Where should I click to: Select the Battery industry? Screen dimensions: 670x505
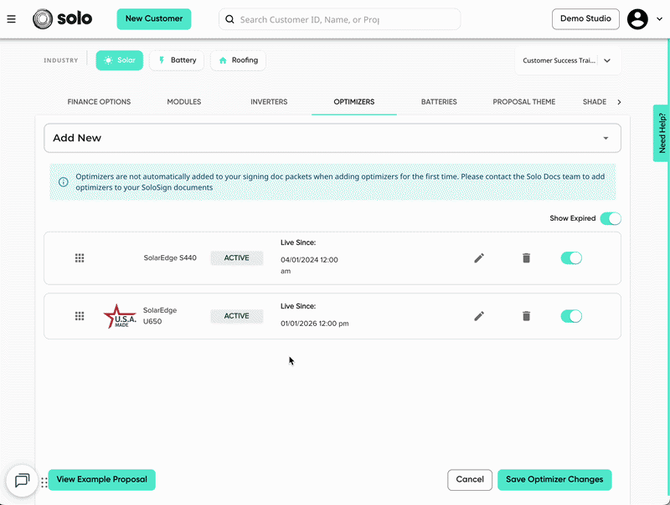pyautogui.click(x=177, y=60)
